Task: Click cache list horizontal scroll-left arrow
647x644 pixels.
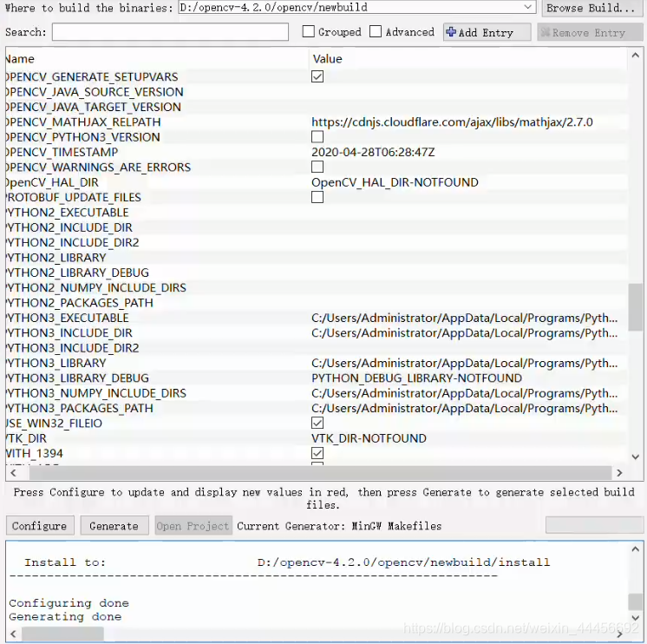Action: click(x=13, y=473)
